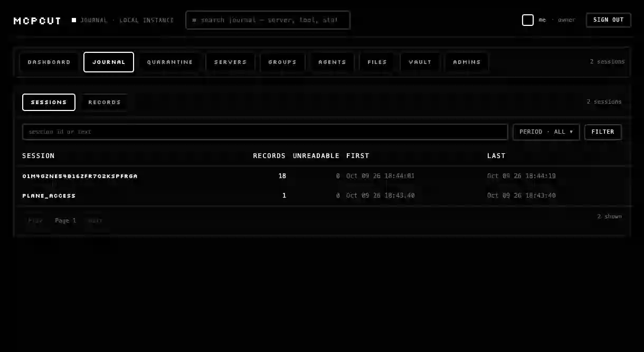Image resolution: width=644 pixels, height=352 pixels.
Task: Click the MCPCUT logo
Action: (37, 21)
